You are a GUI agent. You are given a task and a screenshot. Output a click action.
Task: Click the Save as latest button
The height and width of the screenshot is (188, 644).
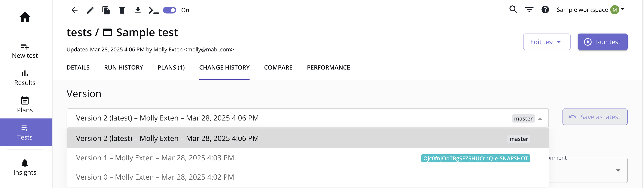tap(595, 117)
